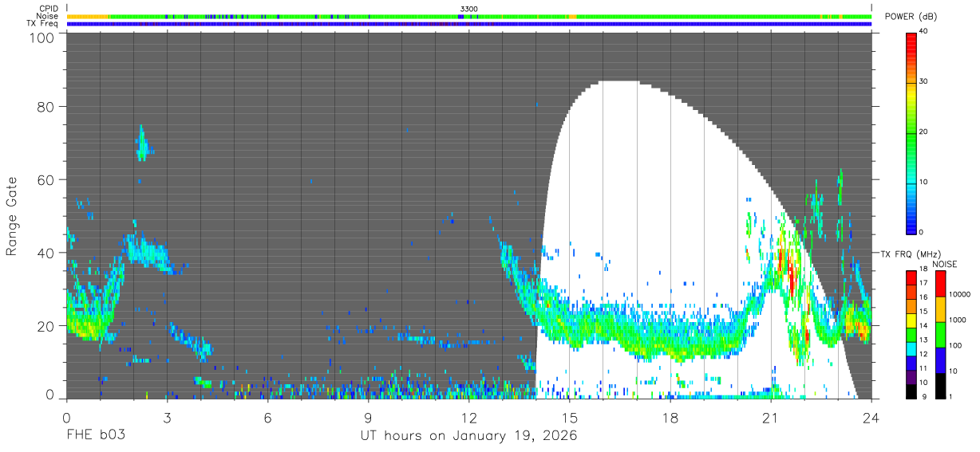The height and width of the screenshot is (452, 980).
Task: Select the "NOISE" legend title
Action: [x=945, y=264]
